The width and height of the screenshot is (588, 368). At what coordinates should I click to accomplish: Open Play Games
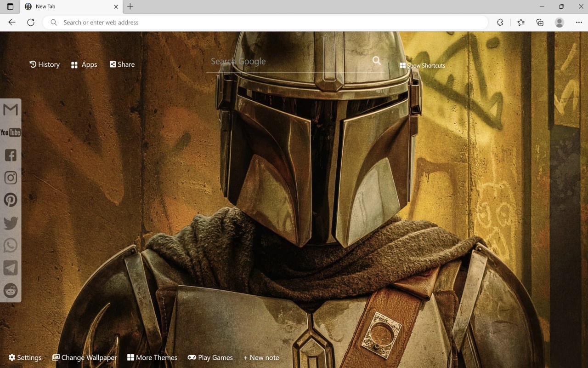click(x=210, y=357)
